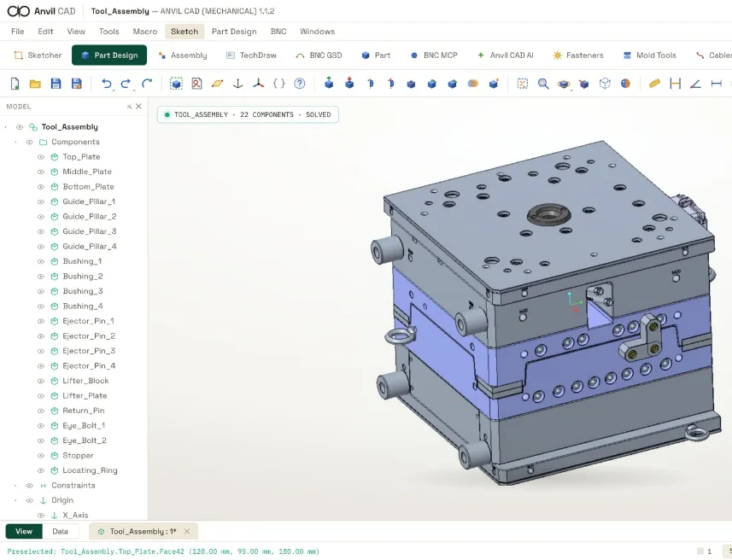Expand the Constraints node in the tree

pos(15,486)
